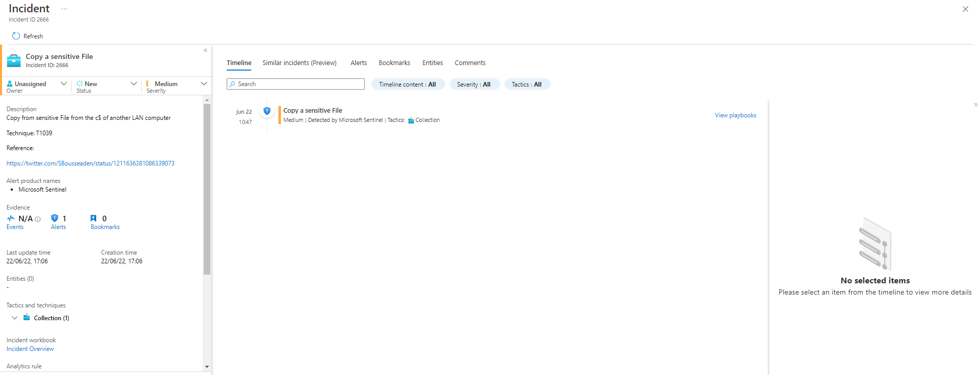Click the Refresh icon

[16, 36]
